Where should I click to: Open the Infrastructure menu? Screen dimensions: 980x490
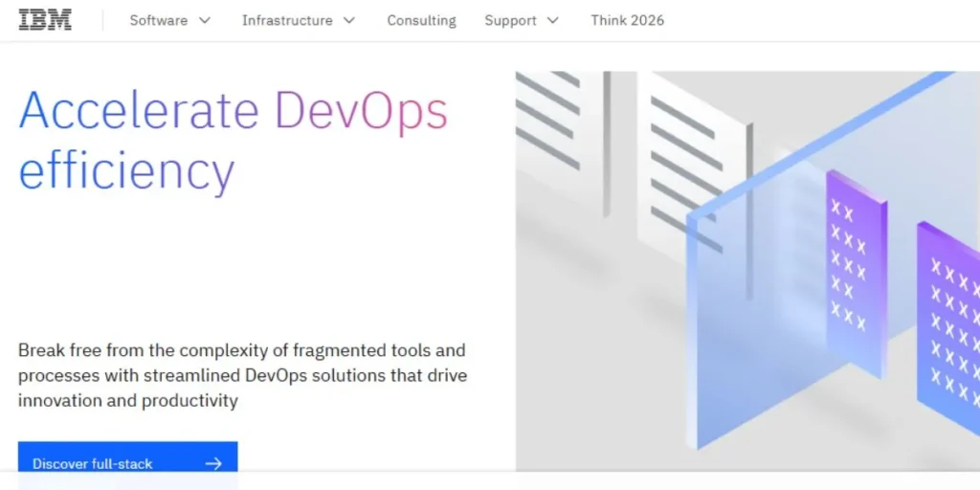point(287,20)
